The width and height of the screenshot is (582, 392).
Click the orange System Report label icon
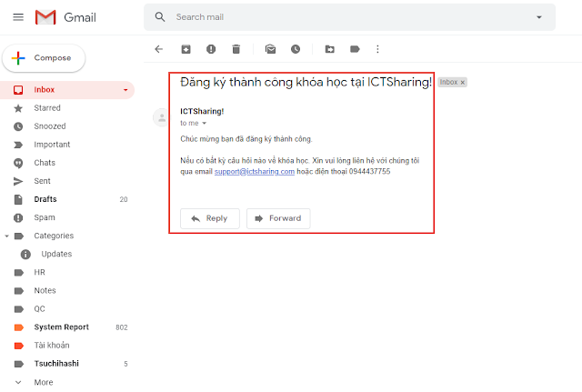tap(18, 327)
